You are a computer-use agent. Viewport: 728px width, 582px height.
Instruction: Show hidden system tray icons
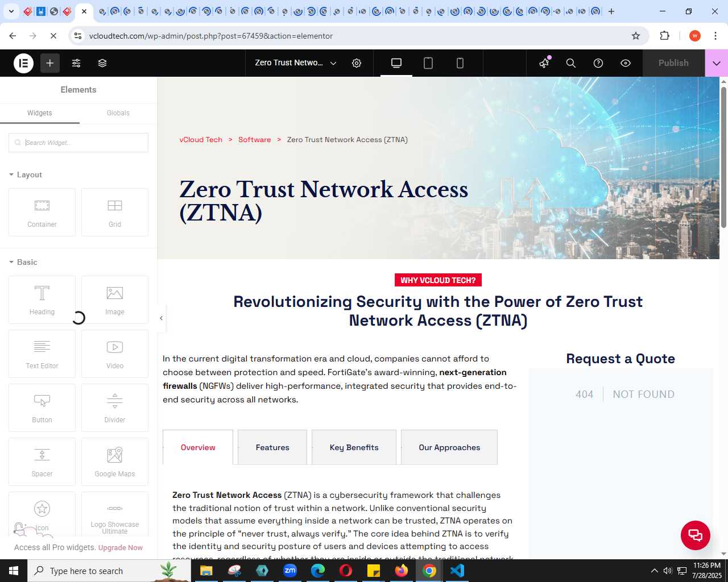coord(654,571)
